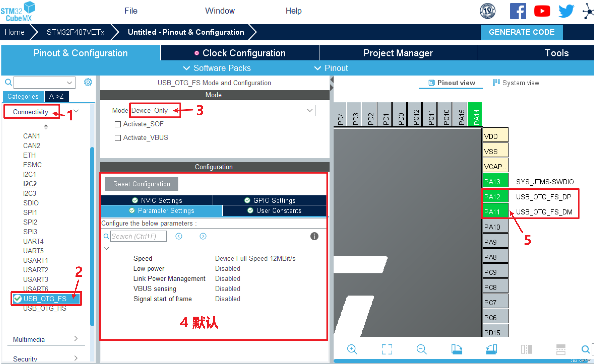Screen dimensions: 594x364
Task: Click the info icon in parameter settings
Action: point(314,236)
